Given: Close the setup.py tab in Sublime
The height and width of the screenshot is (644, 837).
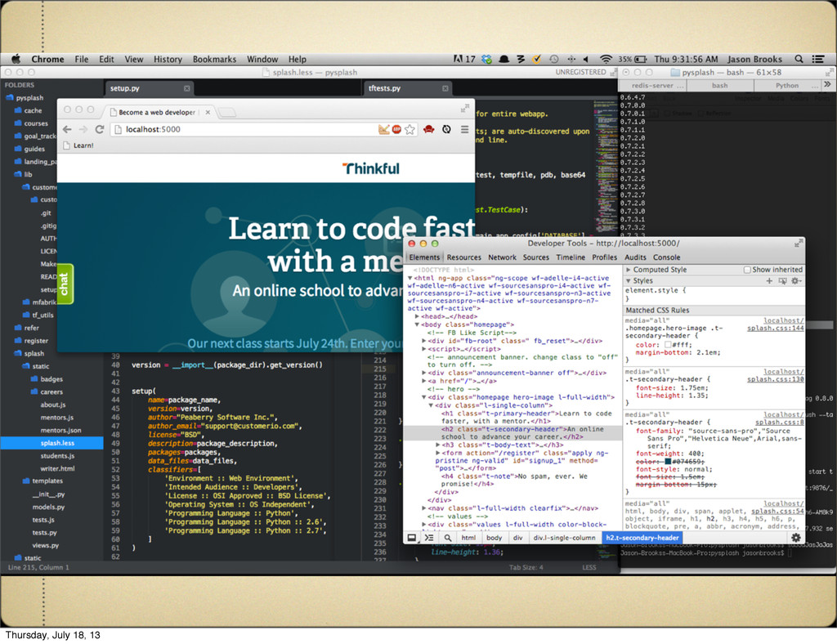Looking at the screenshot, I should coord(187,88).
